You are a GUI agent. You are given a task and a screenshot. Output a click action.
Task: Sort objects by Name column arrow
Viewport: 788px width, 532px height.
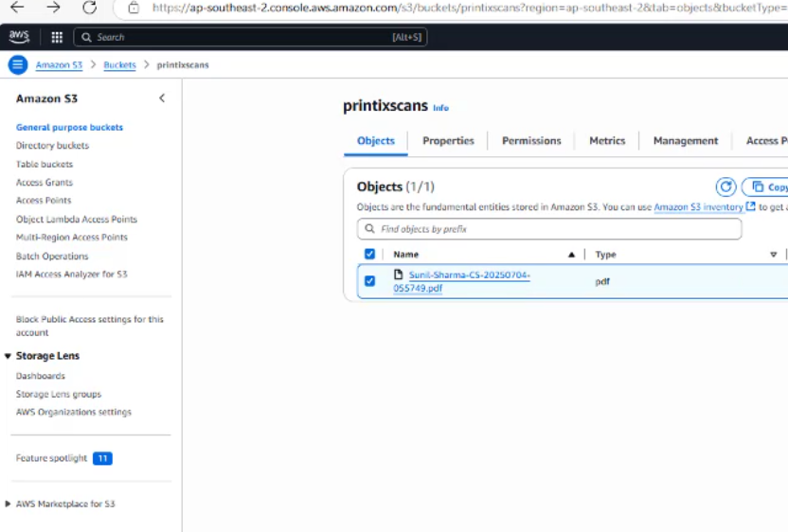click(x=571, y=255)
